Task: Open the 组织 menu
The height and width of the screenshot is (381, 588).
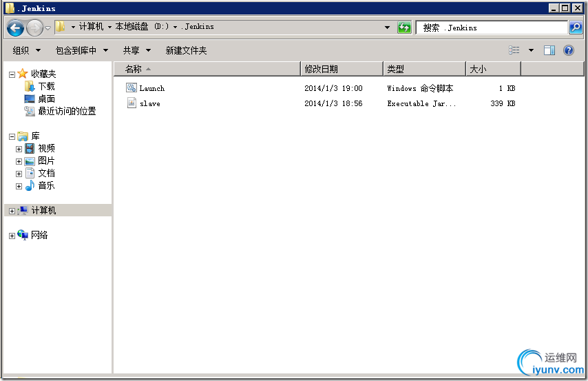Action: (x=27, y=50)
